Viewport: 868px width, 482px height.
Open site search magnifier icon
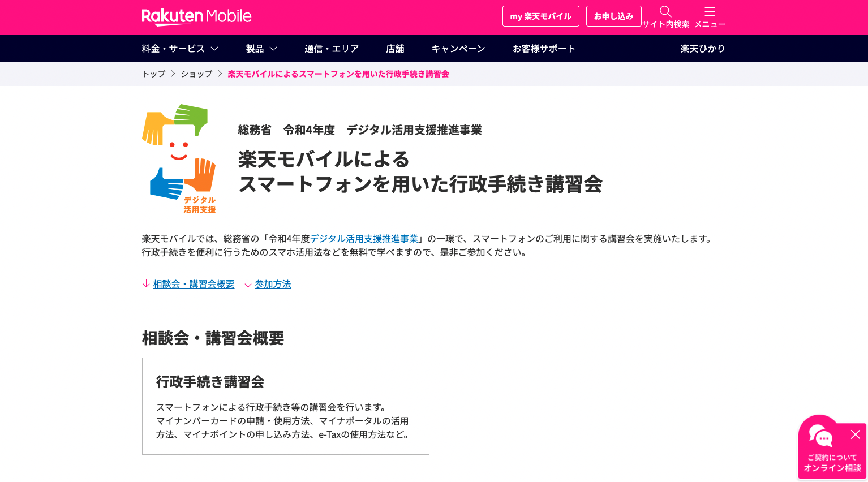pyautogui.click(x=665, y=12)
